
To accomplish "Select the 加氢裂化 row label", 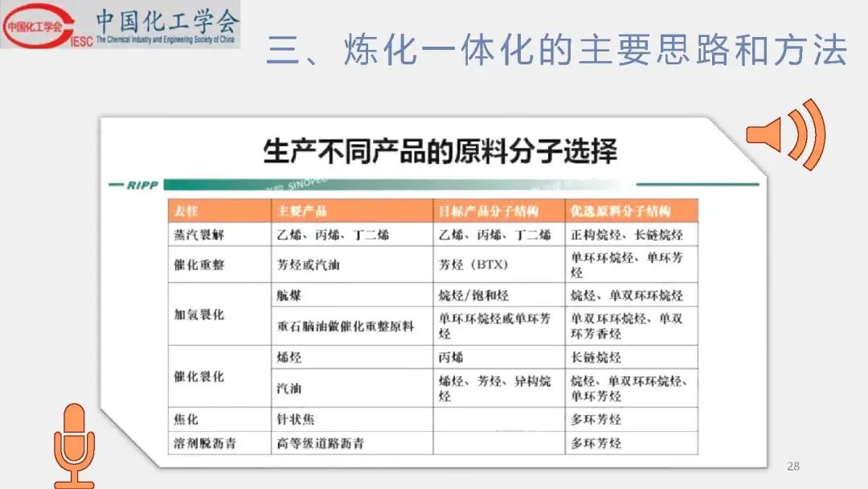I will 199,314.
